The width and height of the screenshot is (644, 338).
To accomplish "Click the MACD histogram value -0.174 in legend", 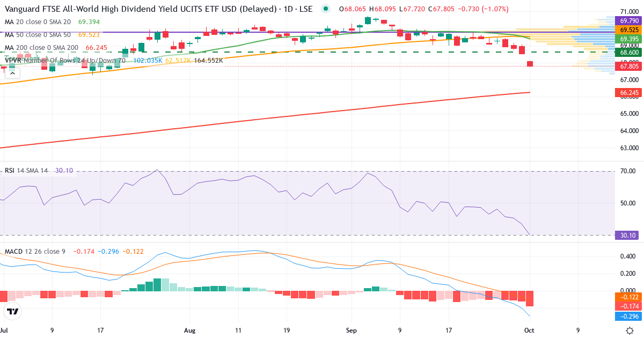I will (x=84, y=251).
